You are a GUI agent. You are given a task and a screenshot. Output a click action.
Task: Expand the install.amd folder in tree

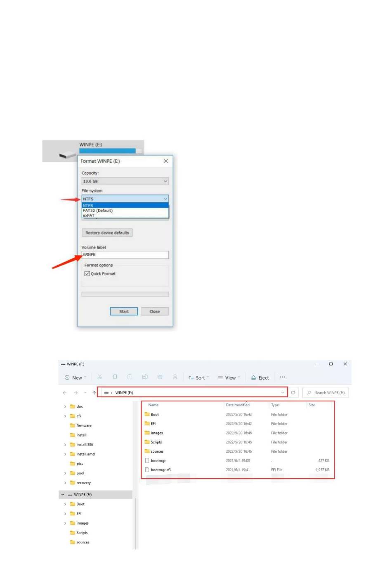(x=65, y=454)
